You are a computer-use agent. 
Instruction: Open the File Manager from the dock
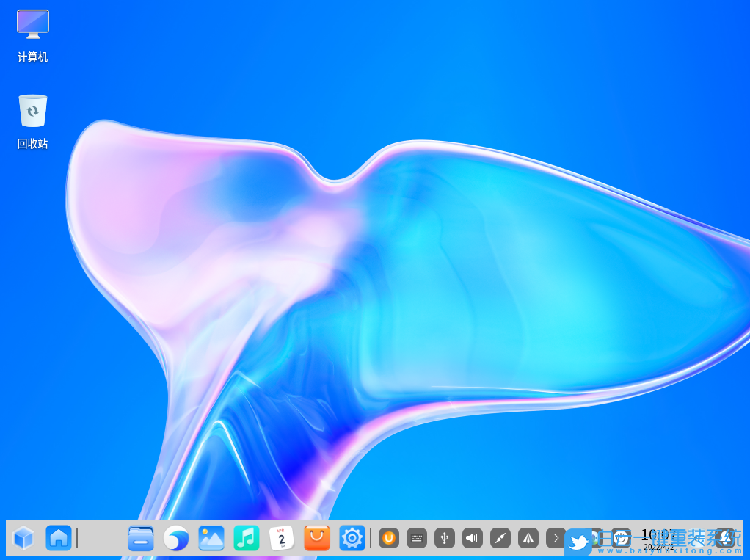click(140, 538)
